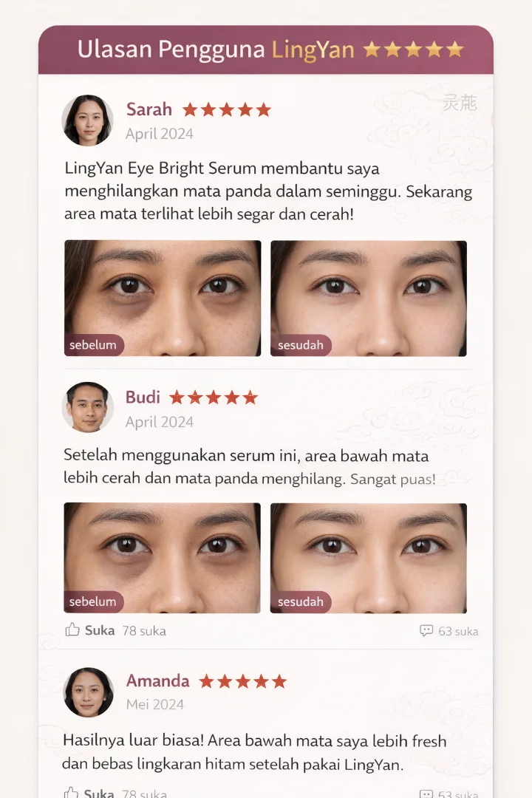Viewport: 532px width, 798px height.
Task: Tap the comment bubble icon under Amanda's review
Action: coord(426,794)
